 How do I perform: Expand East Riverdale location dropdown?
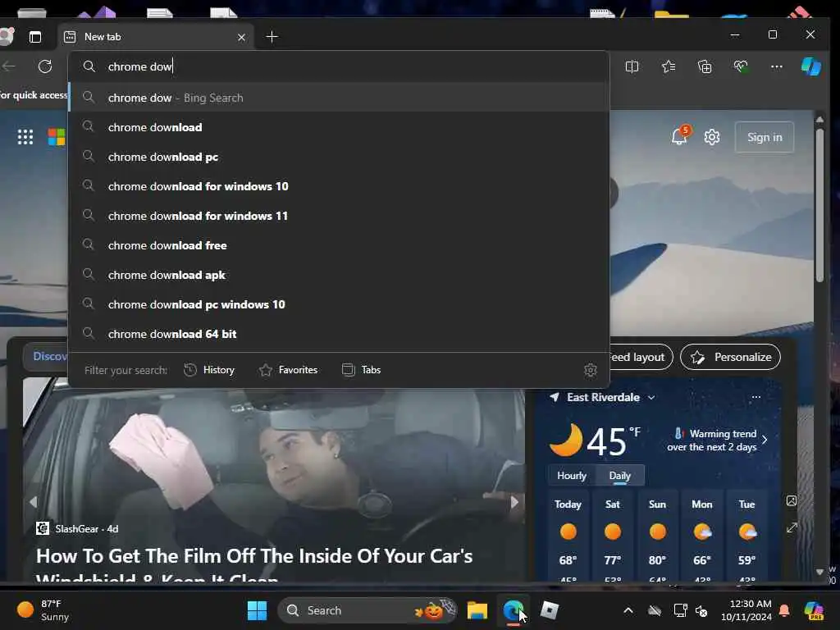click(651, 397)
